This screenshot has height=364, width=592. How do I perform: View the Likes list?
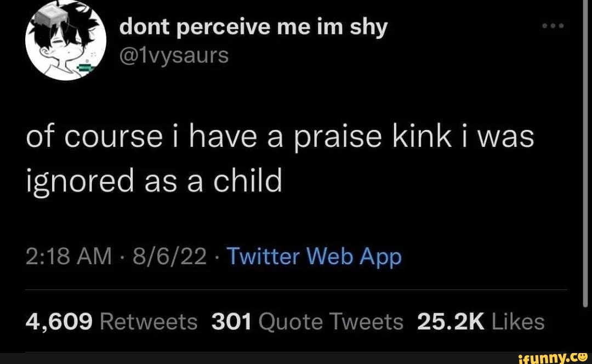(x=518, y=322)
